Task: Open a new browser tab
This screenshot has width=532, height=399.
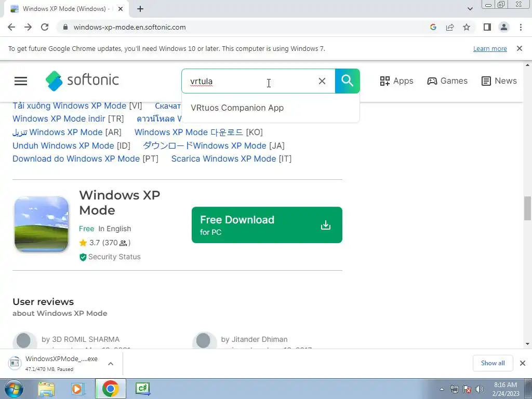Action: (140, 9)
